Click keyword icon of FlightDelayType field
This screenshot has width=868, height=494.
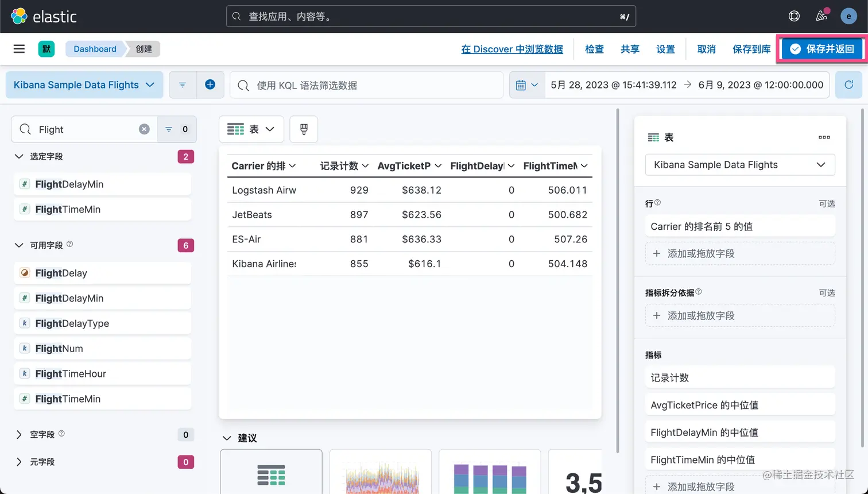point(25,323)
